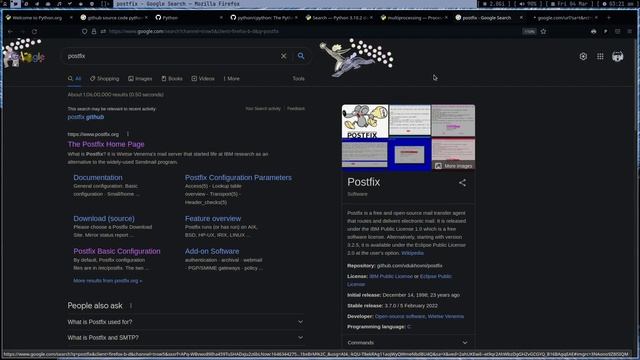The width and height of the screenshot is (640, 360).
Task: Open IBM Public License link
Action: (391, 276)
